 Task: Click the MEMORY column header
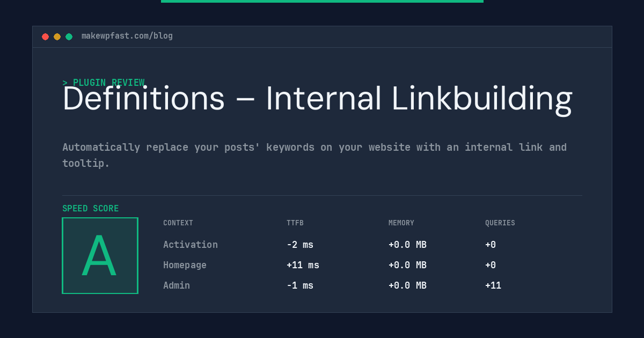pos(401,223)
